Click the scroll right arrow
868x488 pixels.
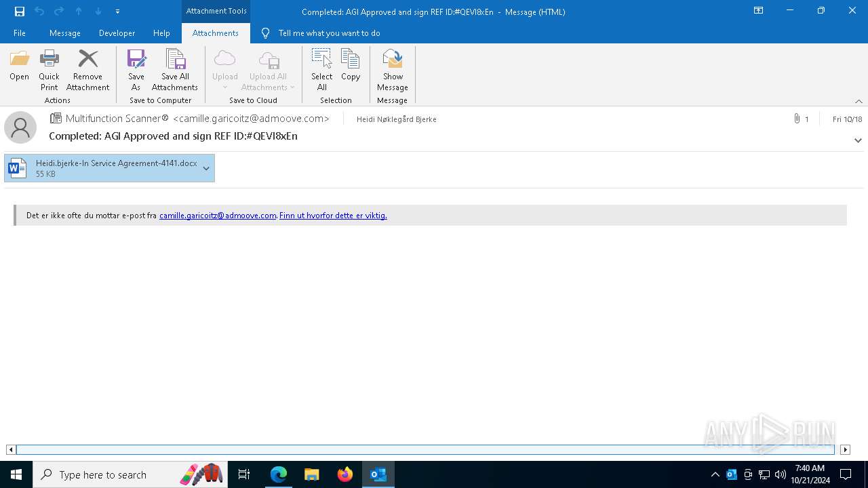pyautogui.click(x=845, y=449)
